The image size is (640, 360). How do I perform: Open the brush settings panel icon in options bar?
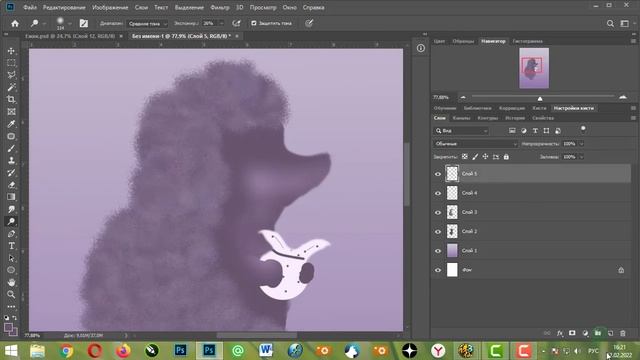pyautogui.click(x=84, y=23)
